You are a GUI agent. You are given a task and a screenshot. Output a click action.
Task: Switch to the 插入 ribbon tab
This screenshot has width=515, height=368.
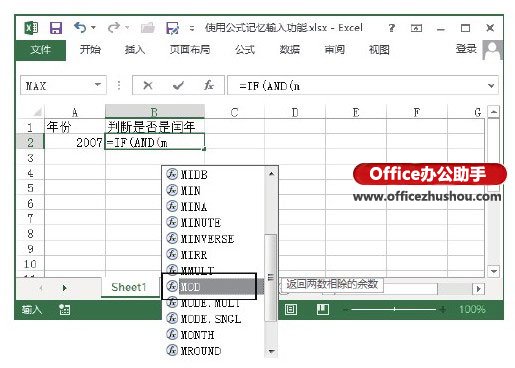click(x=135, y=50)
